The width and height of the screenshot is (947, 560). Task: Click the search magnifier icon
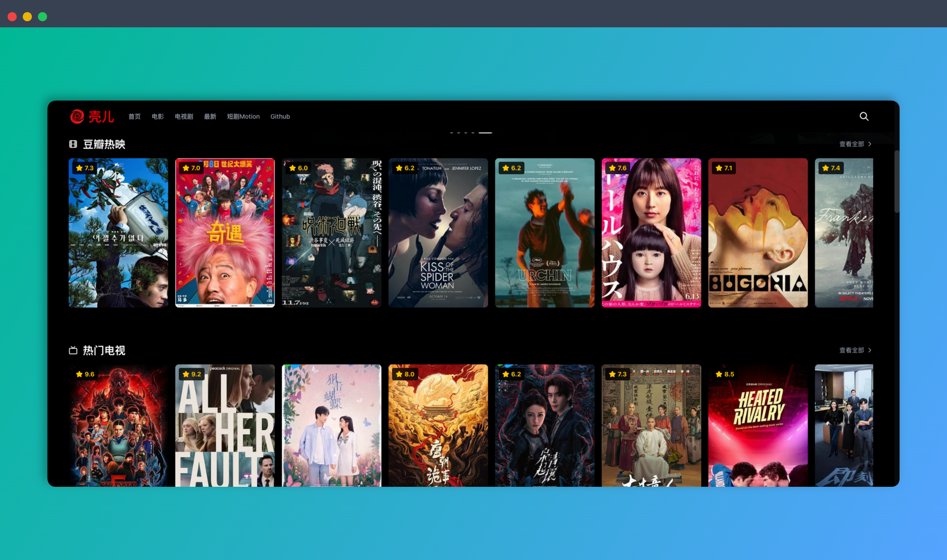point(864,116)
